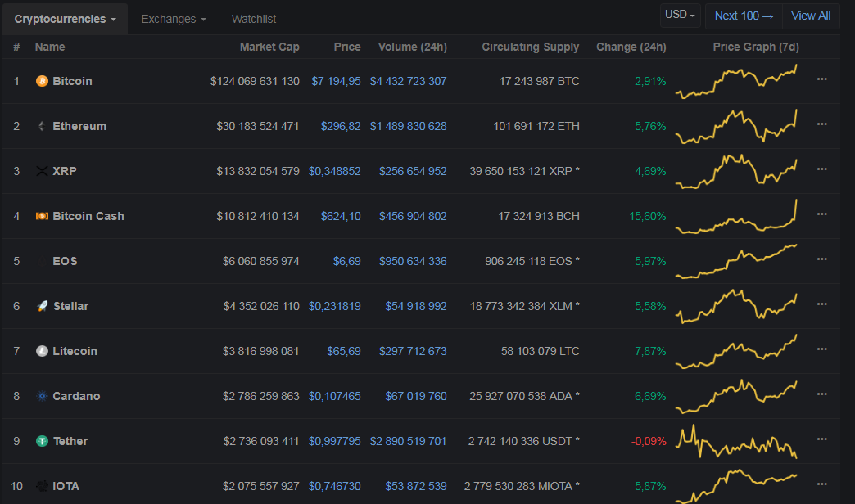Click the Ethereum logo icon
855x504 pixels.
point(42,126)
